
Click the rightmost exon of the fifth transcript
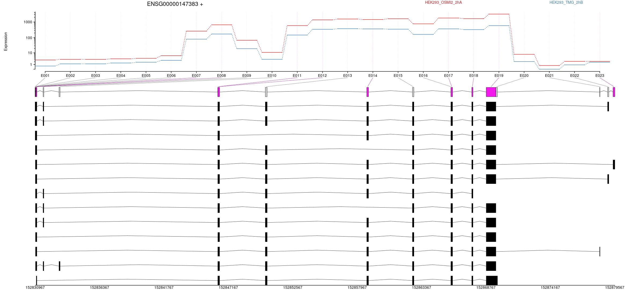(614, 164)
